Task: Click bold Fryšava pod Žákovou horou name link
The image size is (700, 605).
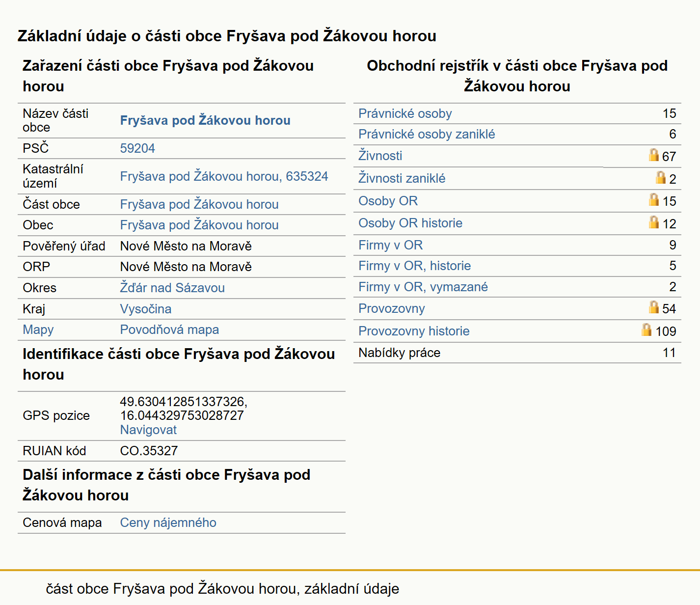Action: [205, 120]
